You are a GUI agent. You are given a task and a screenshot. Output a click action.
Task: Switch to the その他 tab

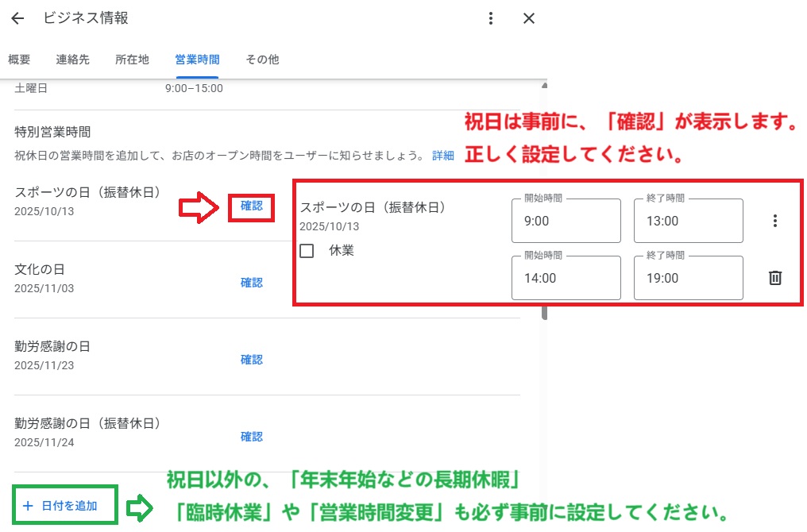[x=262, y=60]
